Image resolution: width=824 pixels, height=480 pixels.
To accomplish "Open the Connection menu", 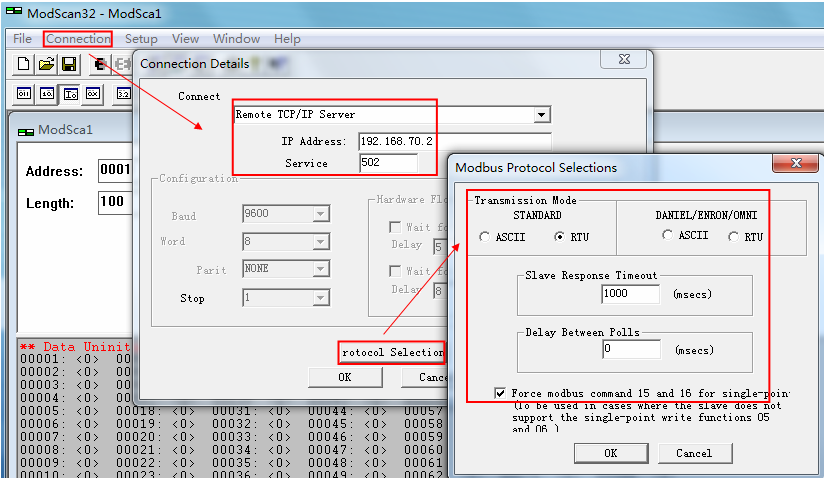I will click(x=78, y=39).
